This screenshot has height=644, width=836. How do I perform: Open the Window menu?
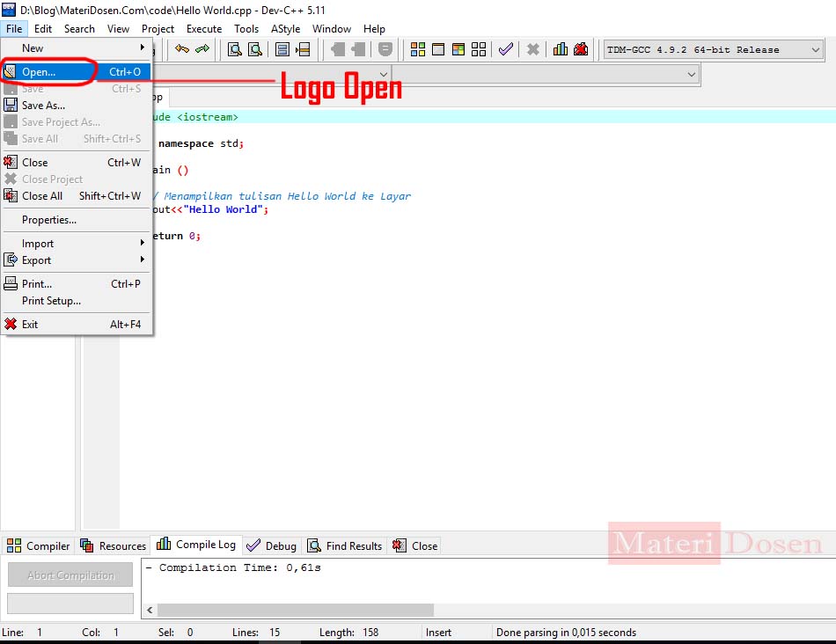tap(332, 29)
